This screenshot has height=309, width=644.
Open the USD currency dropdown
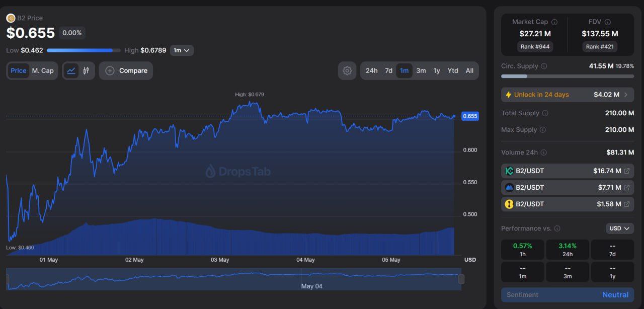click(x=619, y=228)
